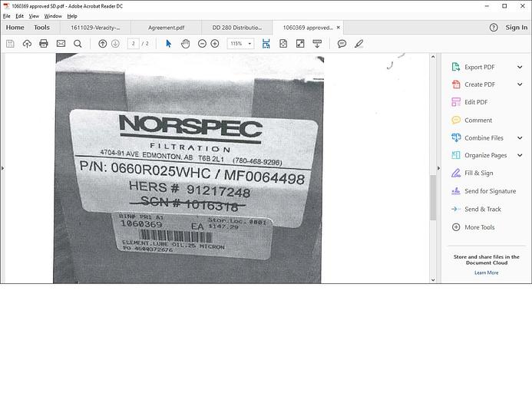Expand the left navigation pane arrow

3,168
